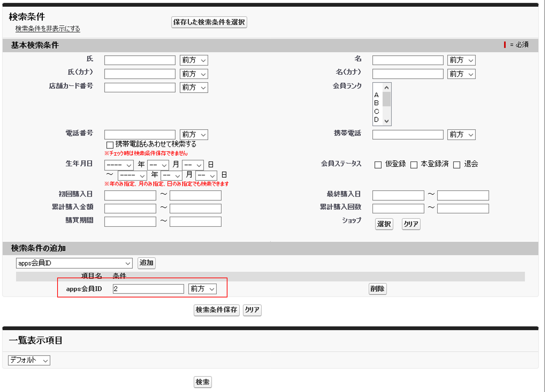Click 検索条件保存 to save conditions
Viewport: 545px width, 392px height.
[x=216, y=310]
